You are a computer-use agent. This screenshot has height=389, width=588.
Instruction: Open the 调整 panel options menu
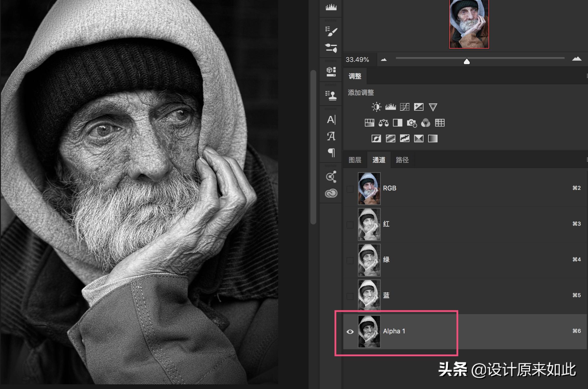[x=586, y=76]
